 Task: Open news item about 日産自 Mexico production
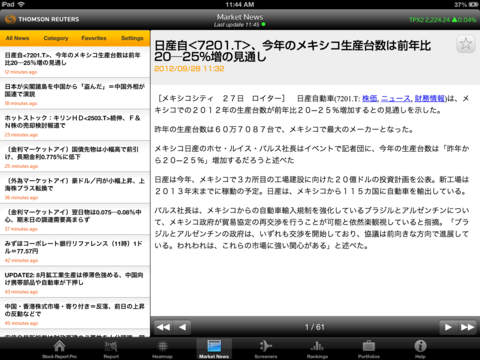click(75, 62)
